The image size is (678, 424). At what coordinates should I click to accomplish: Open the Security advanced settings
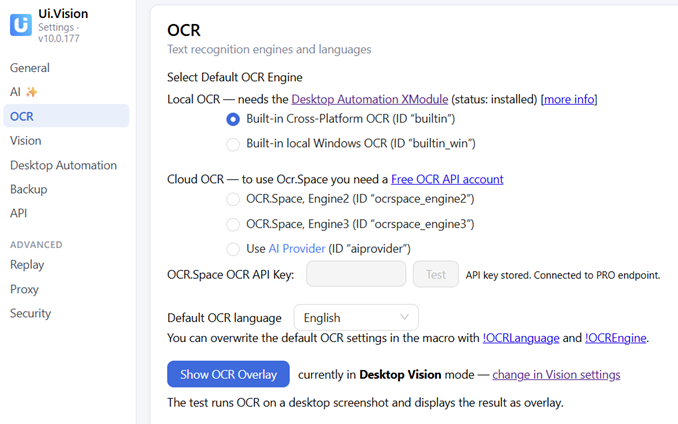[31, 313]
